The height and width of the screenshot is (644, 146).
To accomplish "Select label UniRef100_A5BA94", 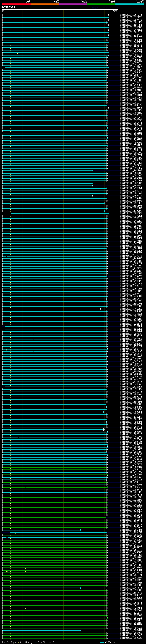I will click(131, 40).
